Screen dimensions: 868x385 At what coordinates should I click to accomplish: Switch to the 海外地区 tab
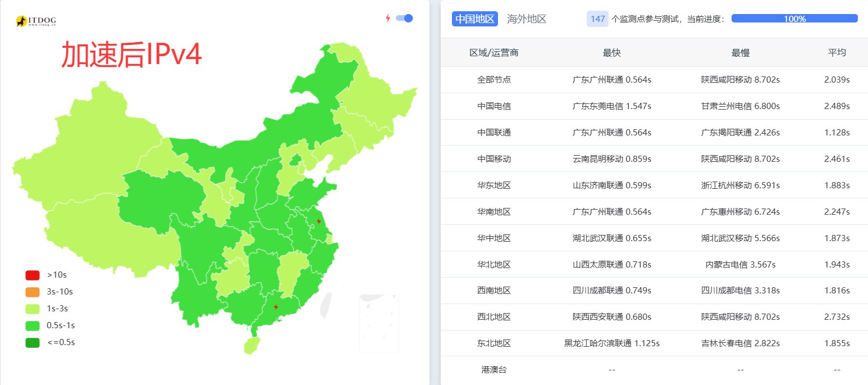pos(526,19)
